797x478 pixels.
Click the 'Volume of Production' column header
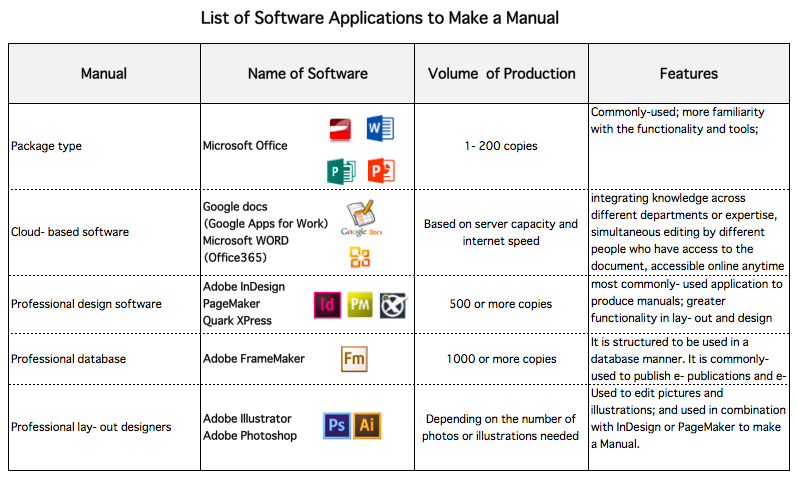[501, 74]
